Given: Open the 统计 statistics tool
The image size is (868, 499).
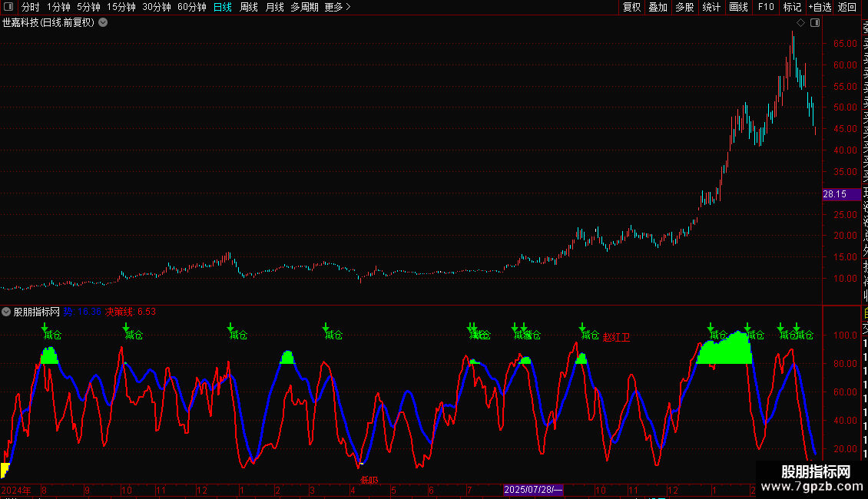Looking at the screenshot, I should click(712, 8).
